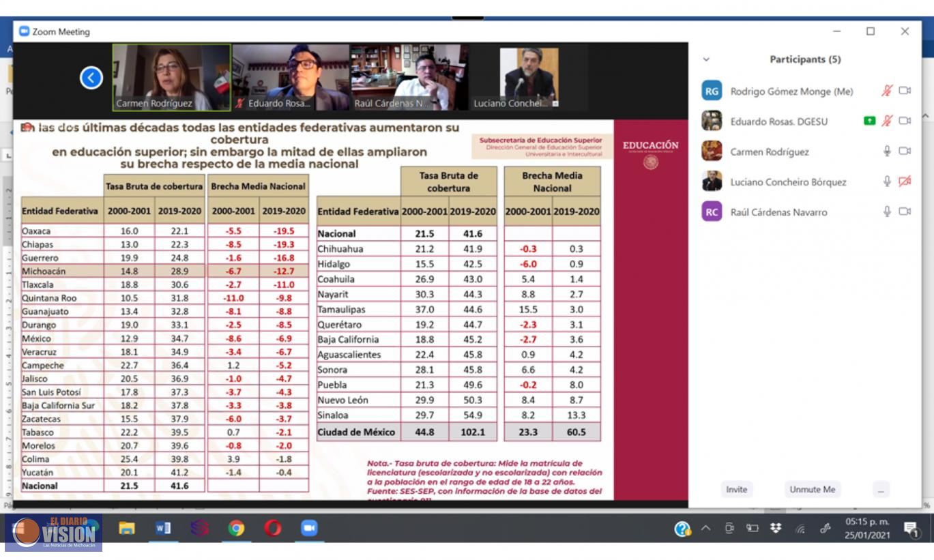The image size is (934, 560).
Task: Select Carmen Rodríguez's video thumbnail
Action: click(171, 77)
